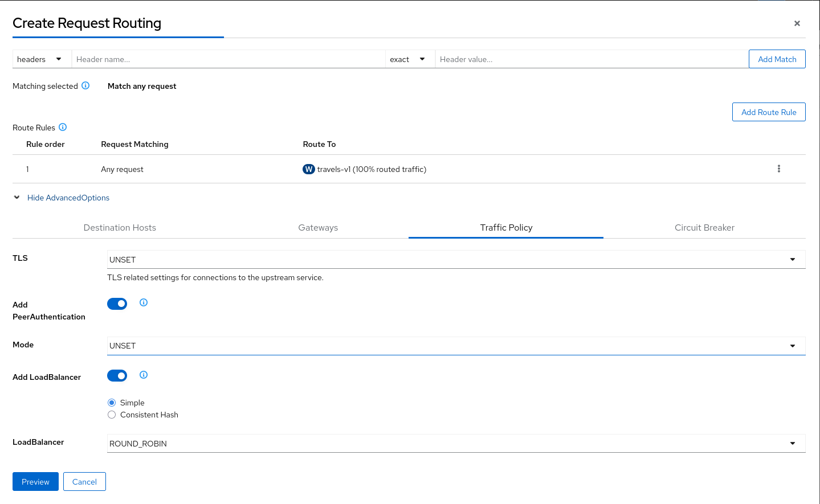The height and width of the screenshot is (504, 820).
Task: Switch to the Circuit Breaker tab
Action: [x=704, y=228]
